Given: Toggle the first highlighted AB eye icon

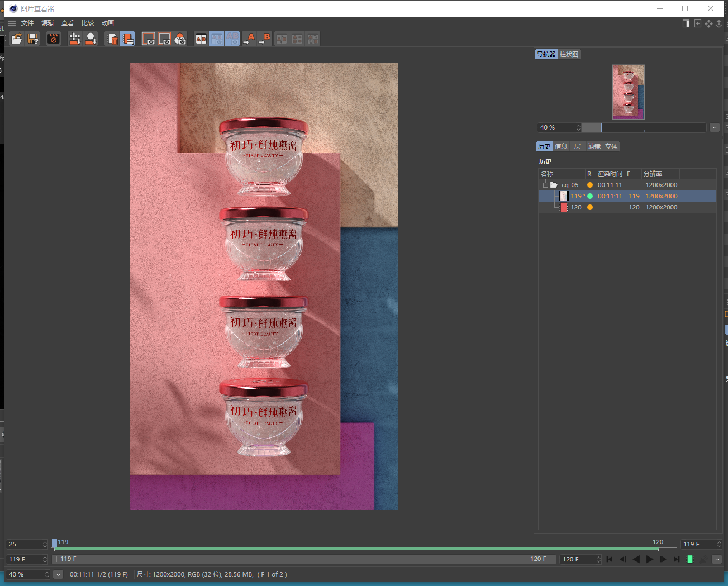Looking at the screenshot, I should (217, 39).
